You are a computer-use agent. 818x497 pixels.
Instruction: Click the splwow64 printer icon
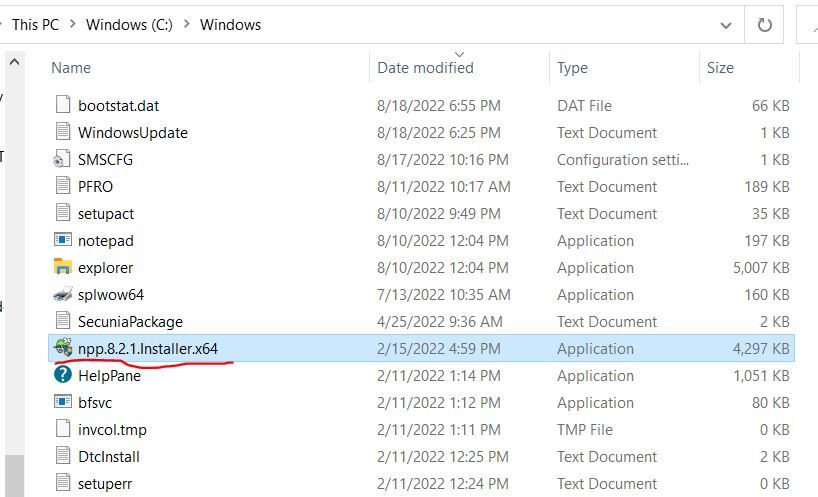click(x=63, y=294)
